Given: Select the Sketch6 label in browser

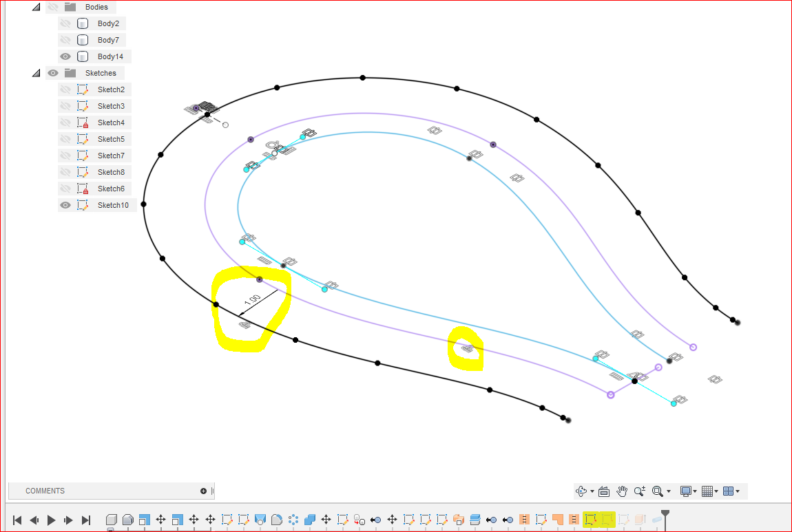Looking at the screenshot, I should [111, 189].
